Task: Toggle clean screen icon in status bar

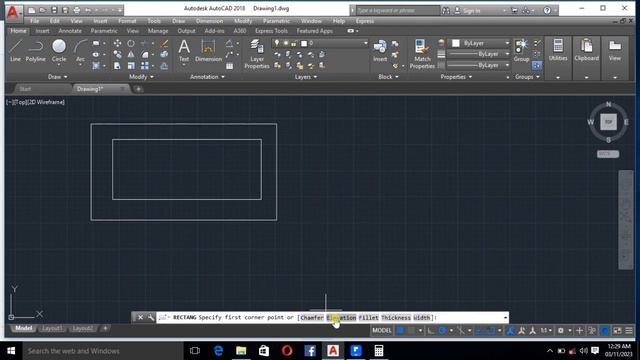Action: [617, 330]
